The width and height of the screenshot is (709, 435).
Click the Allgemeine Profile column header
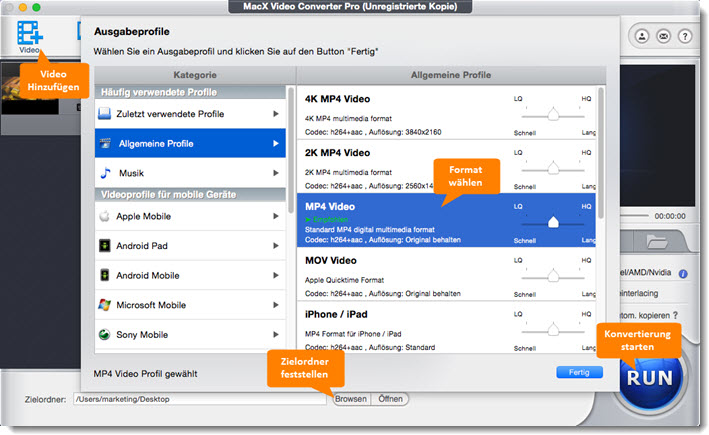[x=451, y=75]
